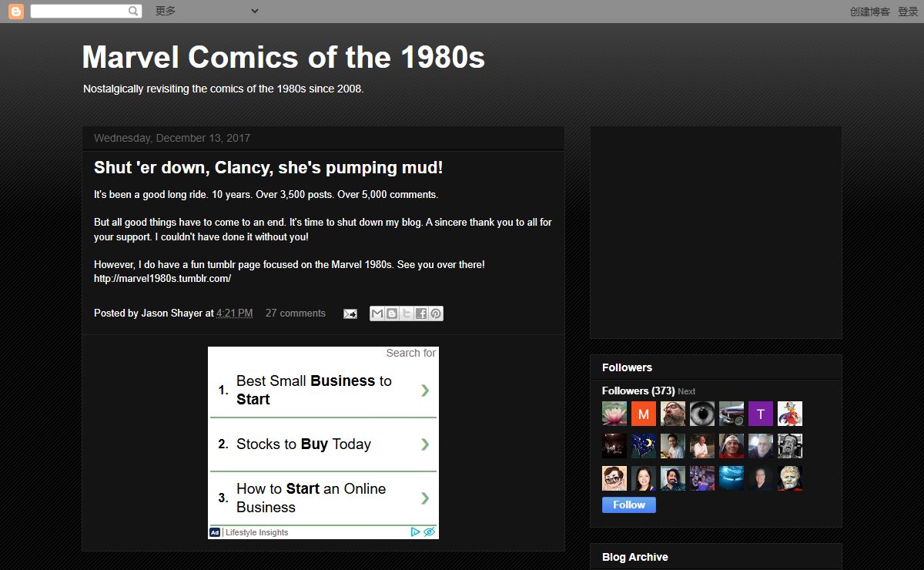Click the Blogger navbar search field

[79, 12]
